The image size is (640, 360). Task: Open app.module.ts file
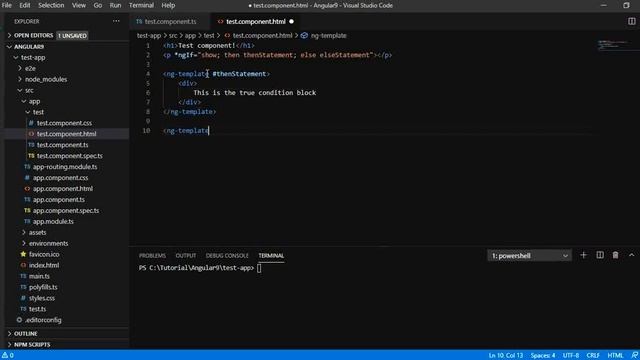pyautogui.click(x=53, y=221)
